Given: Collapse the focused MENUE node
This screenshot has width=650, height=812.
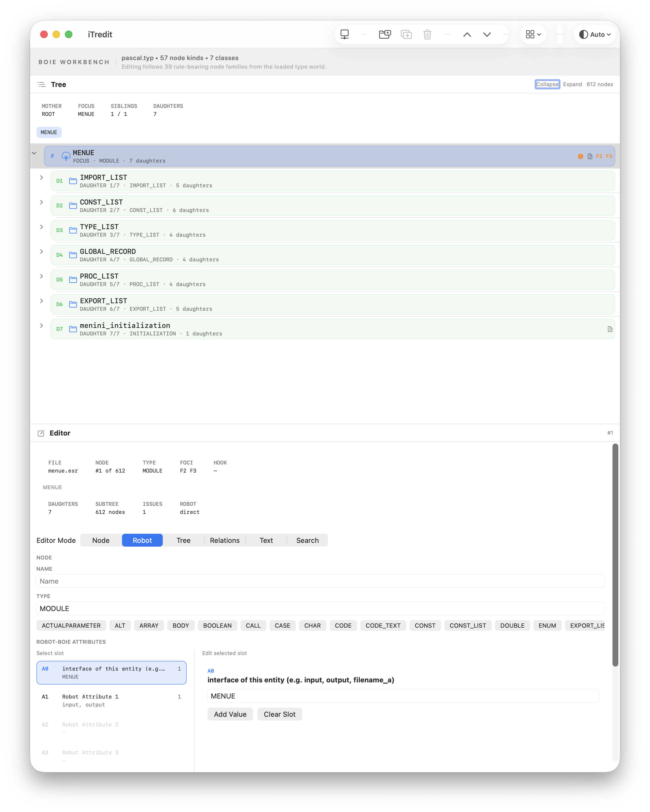Looking at the screenshot, I should (34, 153).
